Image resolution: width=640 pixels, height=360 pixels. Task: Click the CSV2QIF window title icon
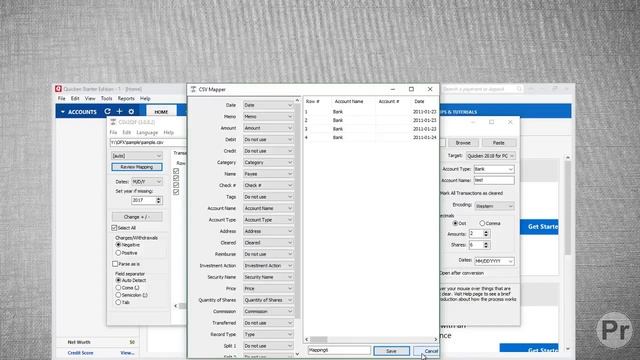[113, 122]
